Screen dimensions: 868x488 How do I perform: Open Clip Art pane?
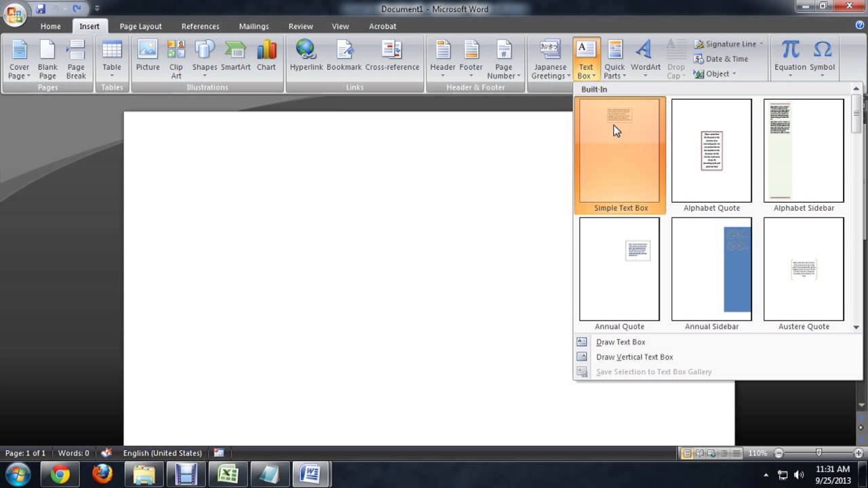pos(176,60)
